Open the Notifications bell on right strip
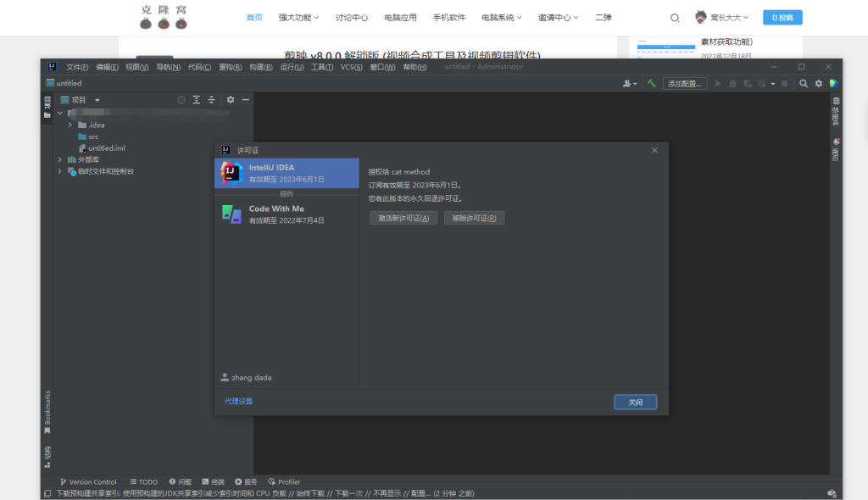 pos(836,149)
